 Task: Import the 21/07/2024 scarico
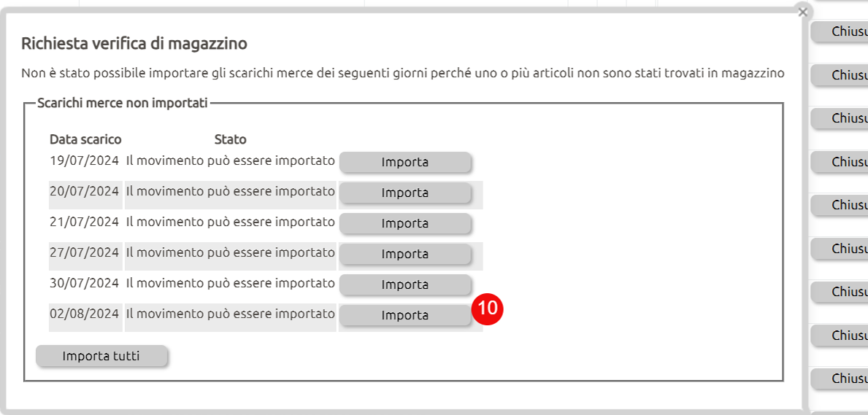click(x=404, y=224)
